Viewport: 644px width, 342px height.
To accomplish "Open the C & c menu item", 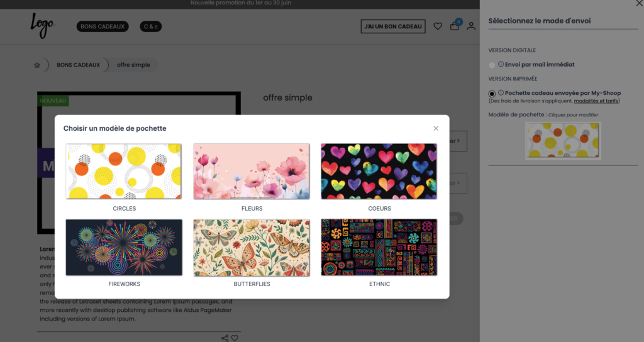I will [151, 26].
